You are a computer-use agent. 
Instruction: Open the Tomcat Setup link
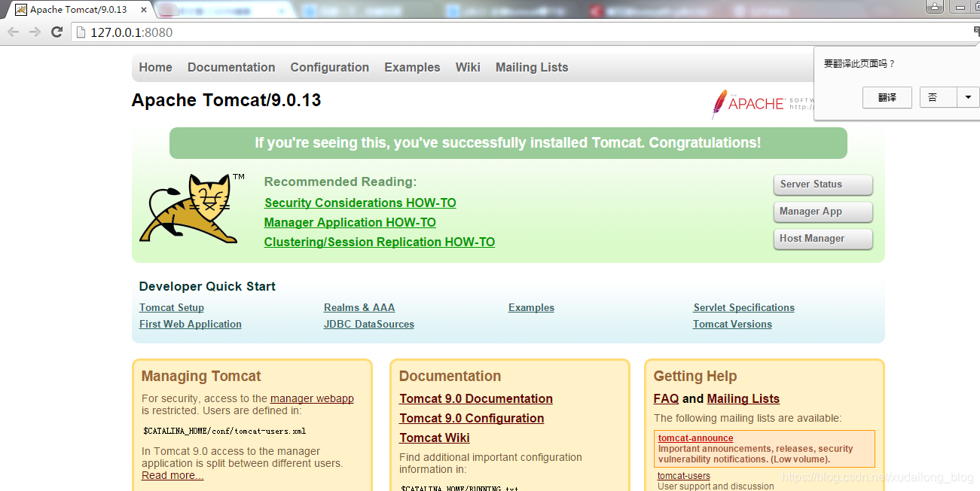[x=172, y=307]
